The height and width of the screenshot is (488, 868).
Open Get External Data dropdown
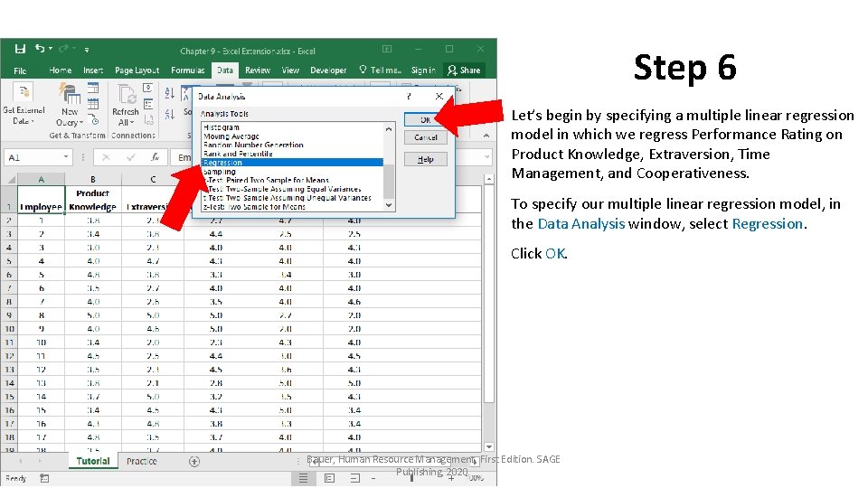[x=24, y=105]
